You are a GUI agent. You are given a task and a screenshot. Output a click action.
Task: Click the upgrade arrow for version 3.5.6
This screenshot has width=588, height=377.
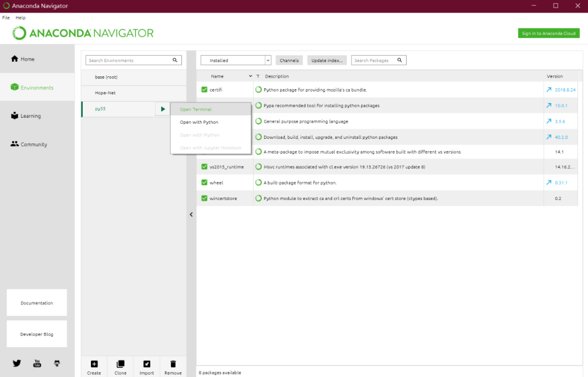pos(549,121)
